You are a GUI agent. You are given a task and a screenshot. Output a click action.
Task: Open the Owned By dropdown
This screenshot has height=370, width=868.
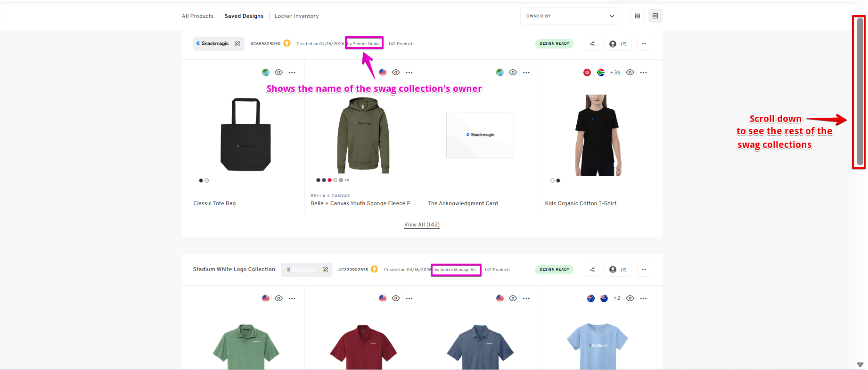(x=571, y=16)
